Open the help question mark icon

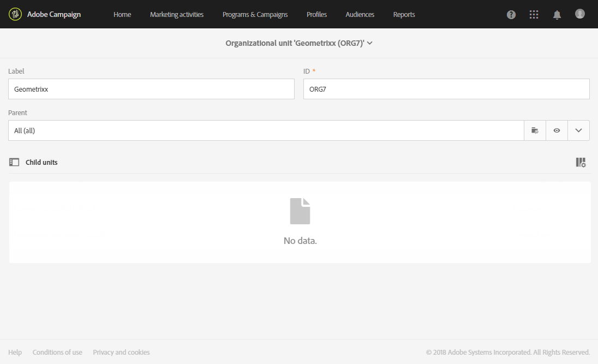pyautogui.click(x=511, y=15)
